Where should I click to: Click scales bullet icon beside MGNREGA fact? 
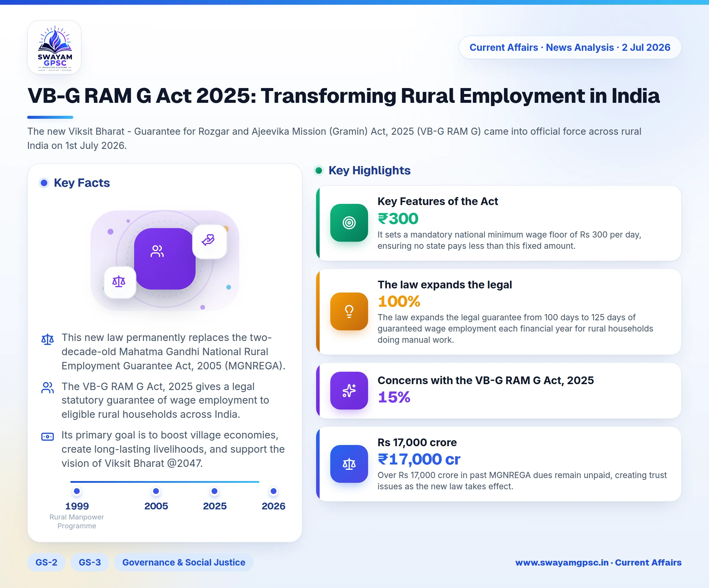48,339
